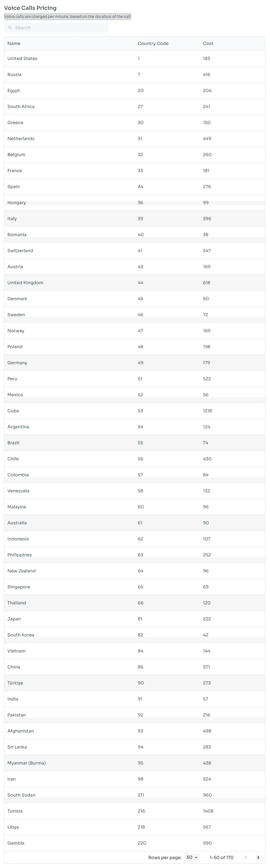Click the previous page arrow

click(x=246, y=857)
